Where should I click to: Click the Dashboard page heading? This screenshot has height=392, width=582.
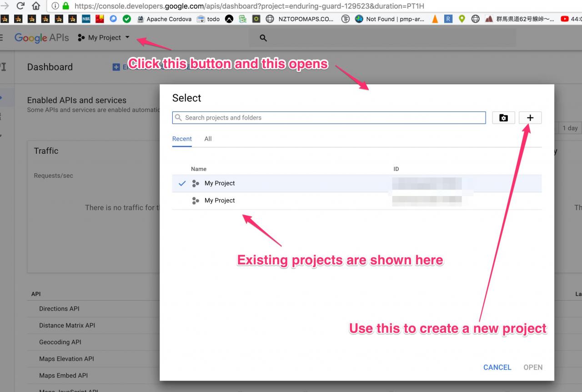50,67
